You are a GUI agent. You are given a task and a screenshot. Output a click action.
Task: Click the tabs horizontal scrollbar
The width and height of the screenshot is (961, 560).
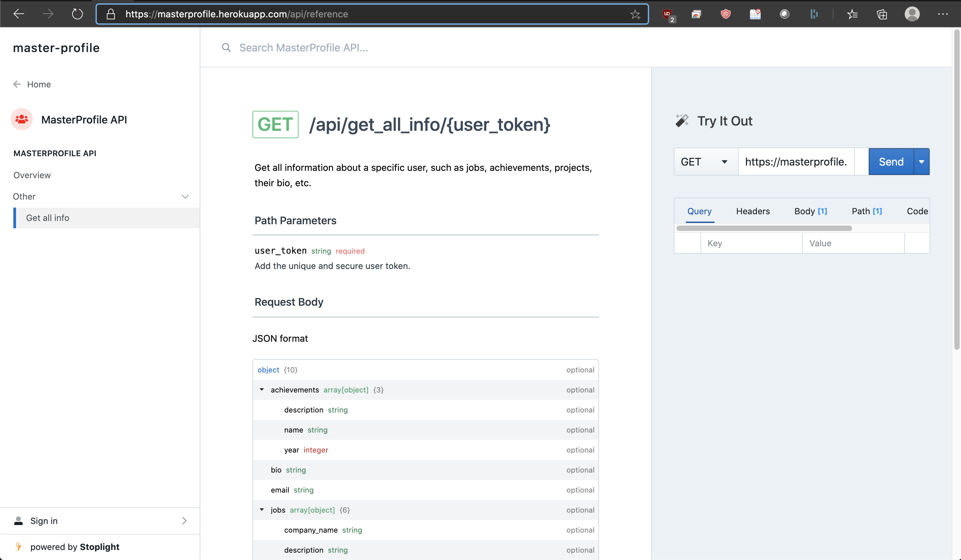point(763,228)
